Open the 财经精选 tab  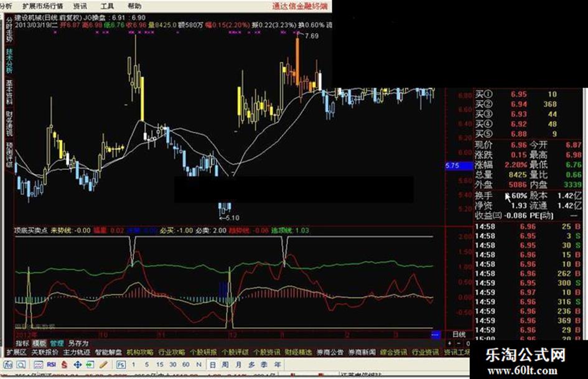coord(298,352)
